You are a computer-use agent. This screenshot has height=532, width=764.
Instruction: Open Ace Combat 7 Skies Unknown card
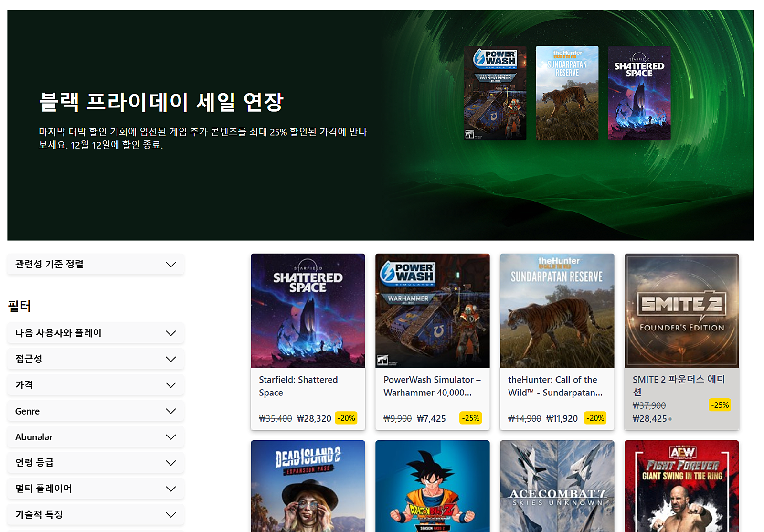click(x=557, y=486)
